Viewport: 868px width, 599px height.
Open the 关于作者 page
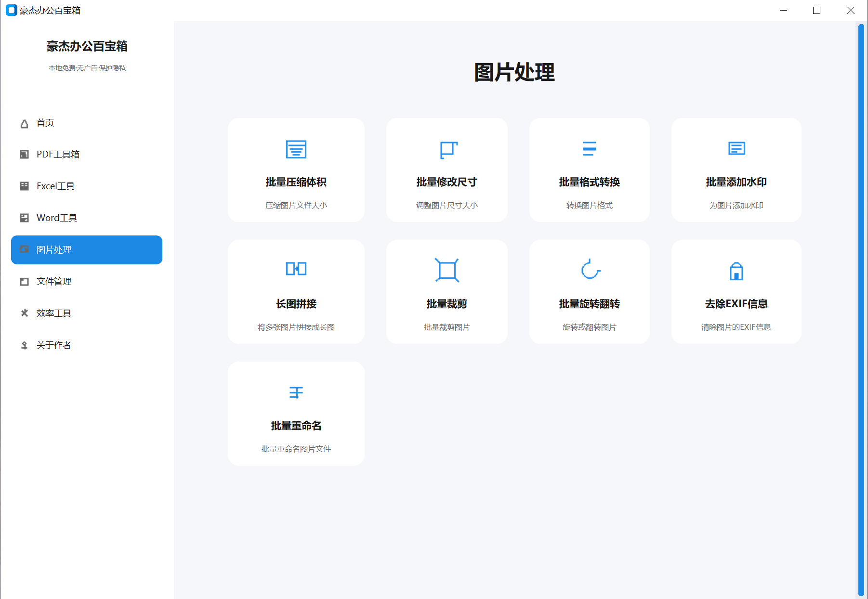pyautogui.click(x=87, y=345)
